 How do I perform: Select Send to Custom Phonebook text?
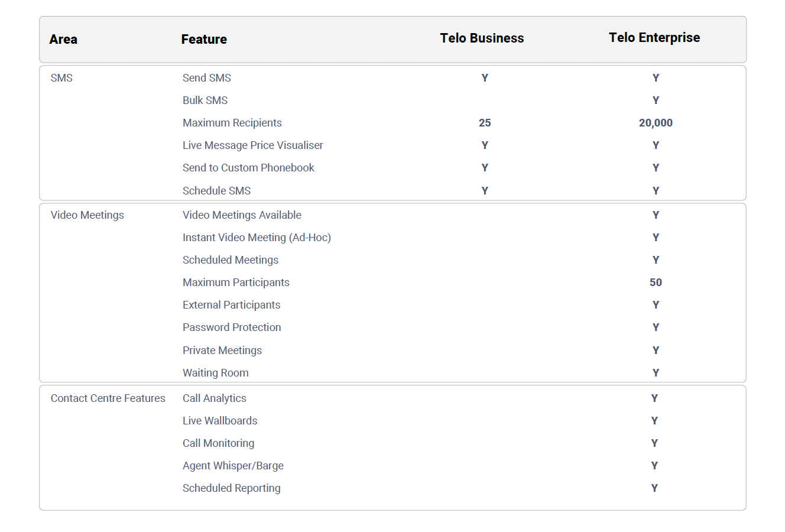[248, 168]
